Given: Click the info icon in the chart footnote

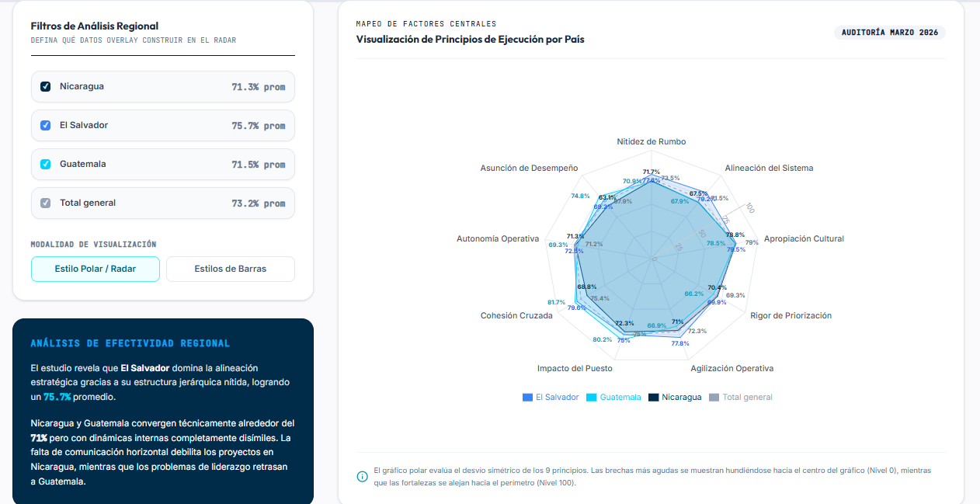Looking at the screenshot, I should (x=362, y=476).
